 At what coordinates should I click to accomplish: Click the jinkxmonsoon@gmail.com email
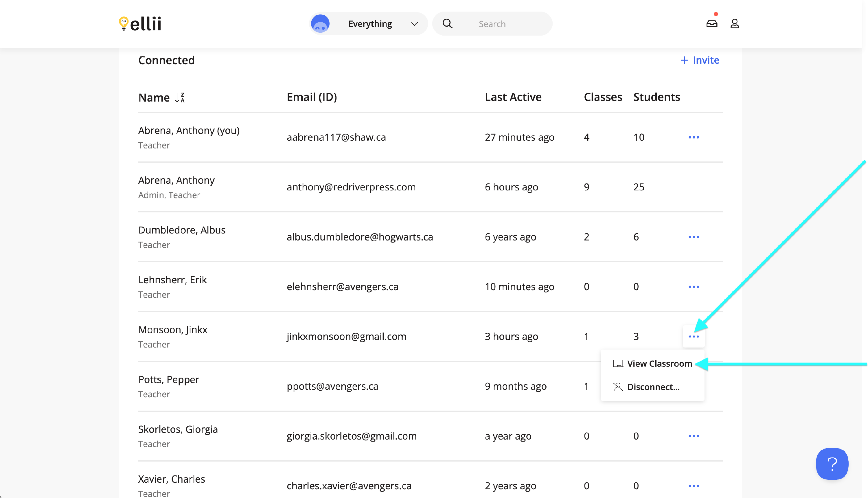[x=346, y=337]
